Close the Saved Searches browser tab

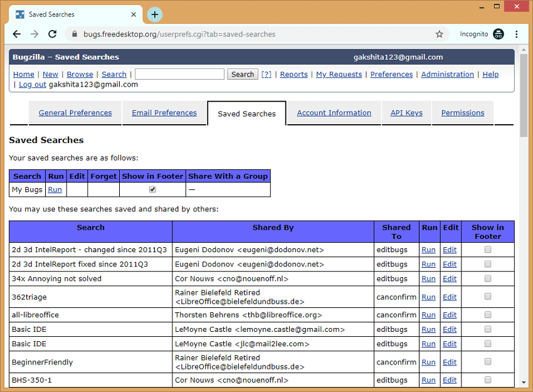click(x=134, y=14)
